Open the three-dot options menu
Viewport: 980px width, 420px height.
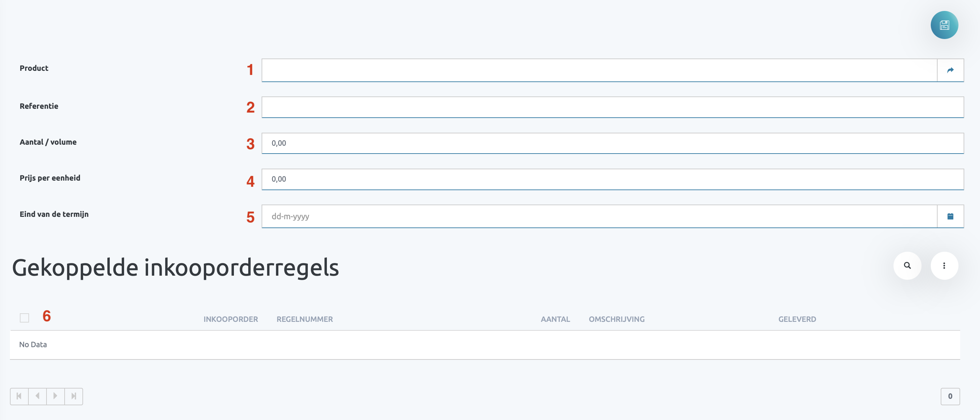[944, 265]
